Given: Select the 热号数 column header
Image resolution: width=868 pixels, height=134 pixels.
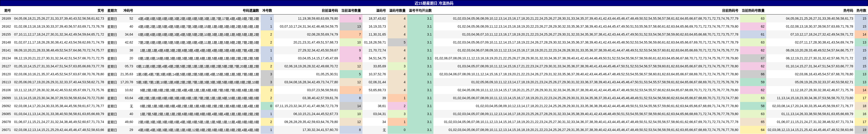Looking at the screenshot, I should pos(861,11).
